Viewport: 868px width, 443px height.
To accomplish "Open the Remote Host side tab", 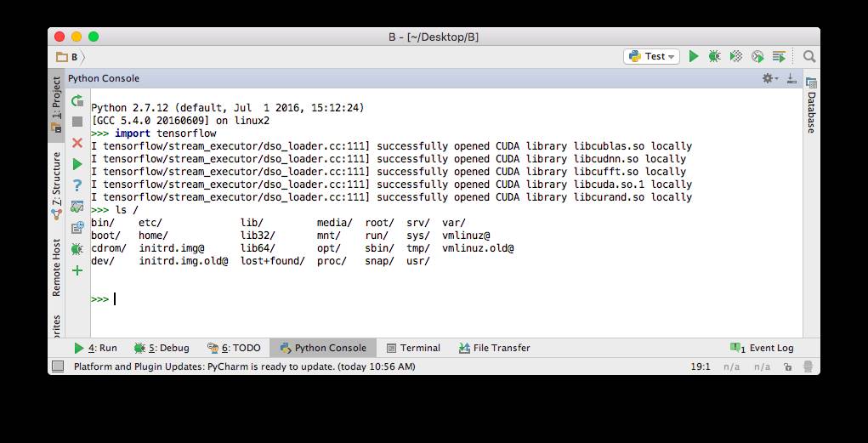I will click(56, 268).
